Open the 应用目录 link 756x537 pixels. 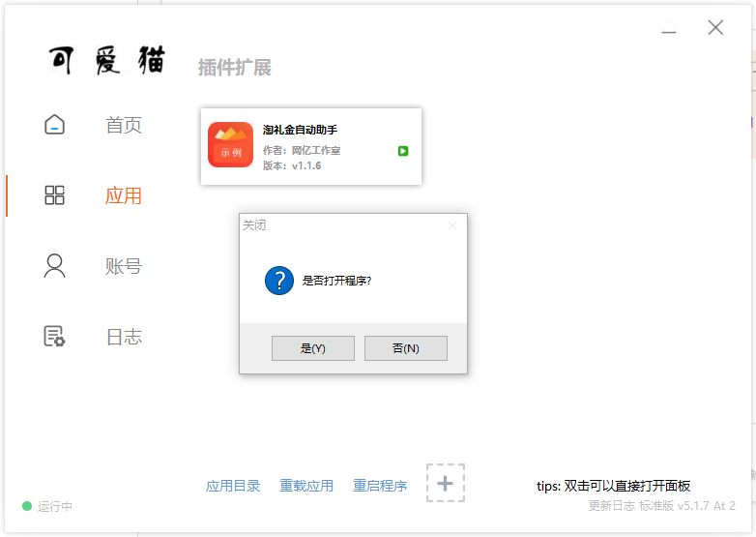tap(233, 486)
